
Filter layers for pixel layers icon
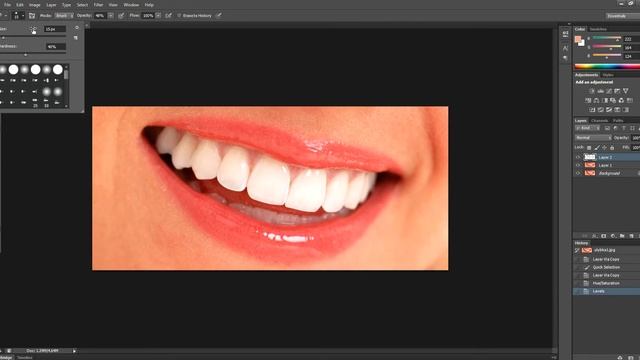[x=607, y=128]
